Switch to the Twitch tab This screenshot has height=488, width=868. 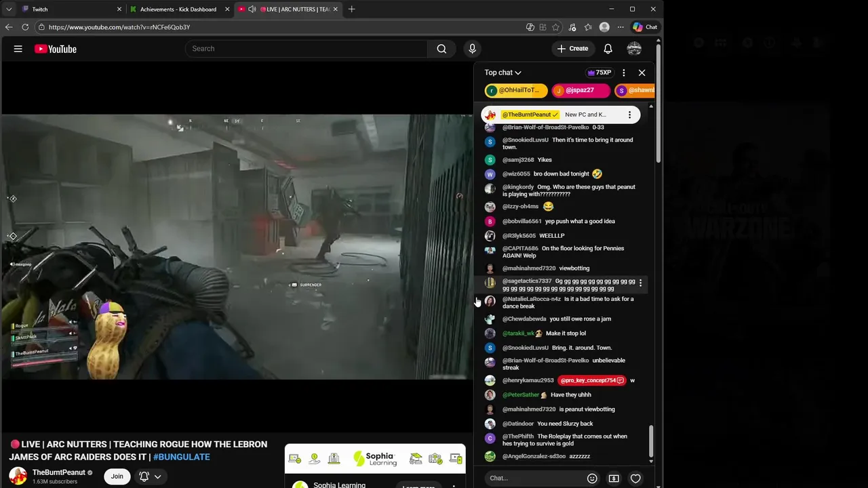(71, 9)
